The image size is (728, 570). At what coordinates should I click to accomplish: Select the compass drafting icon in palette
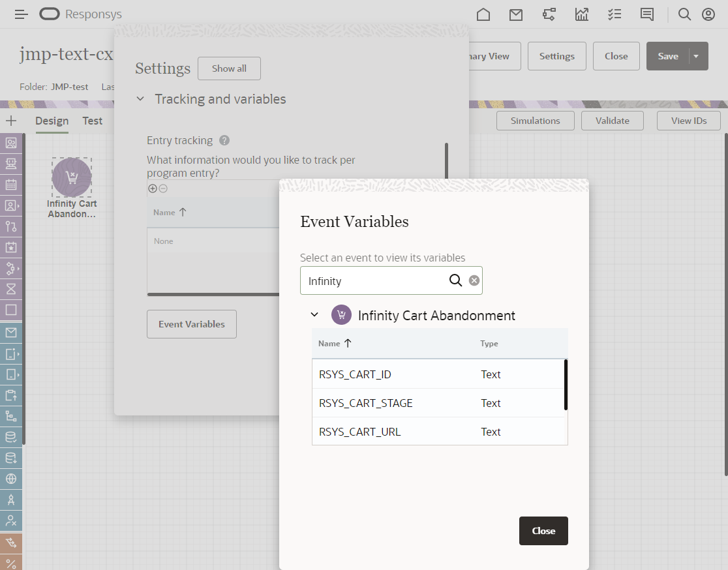[x=11, y=500]
